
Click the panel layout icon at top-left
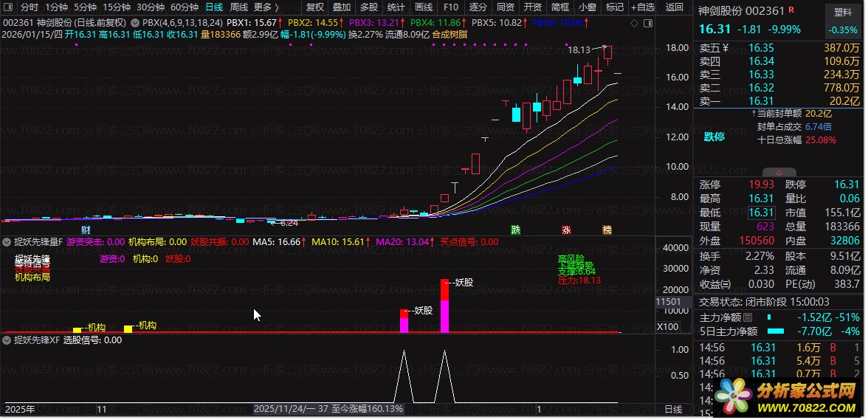(7, 7)
